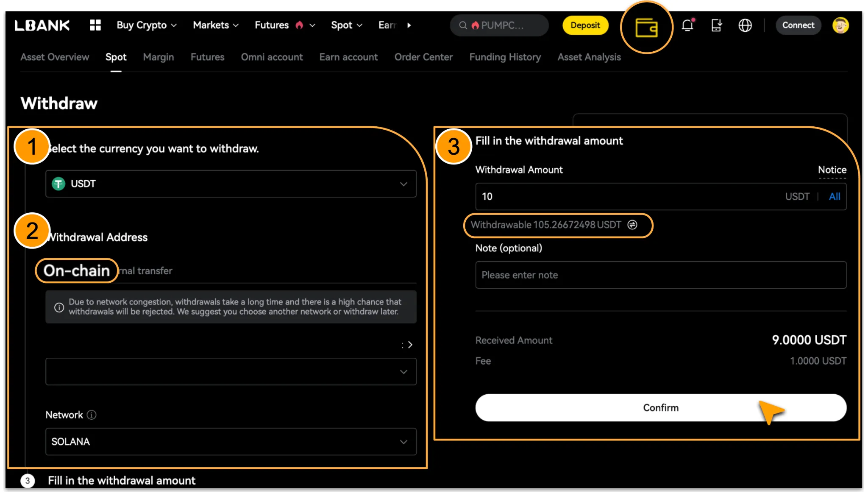Viewport: 868px width, 496px height.
Task: Click the All amount link
Action: (834, 197)
